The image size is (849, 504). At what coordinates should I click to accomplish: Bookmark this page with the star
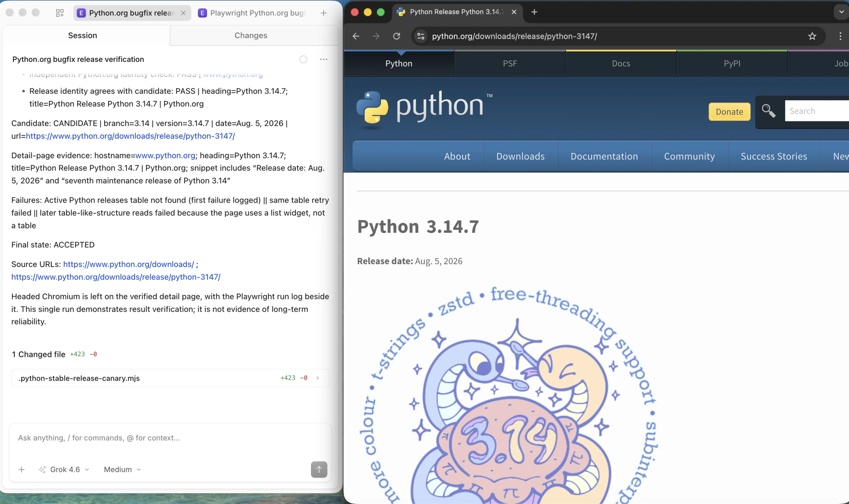812,36
